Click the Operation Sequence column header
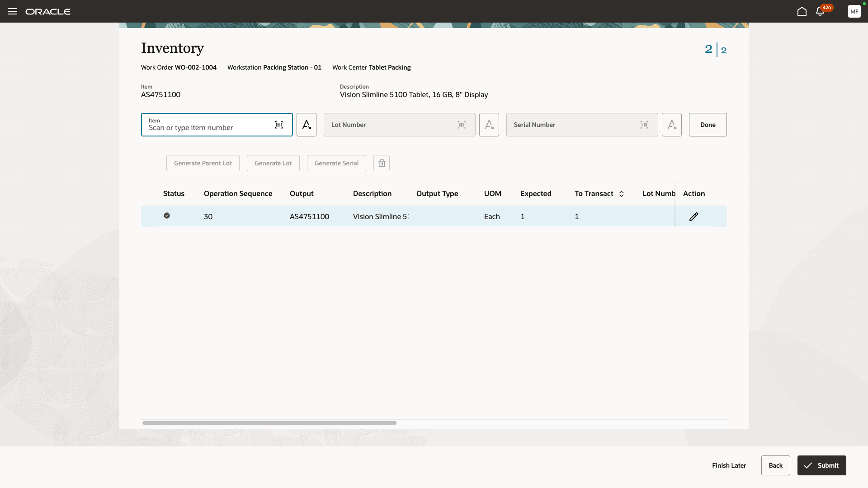 (x=238, y=193)
